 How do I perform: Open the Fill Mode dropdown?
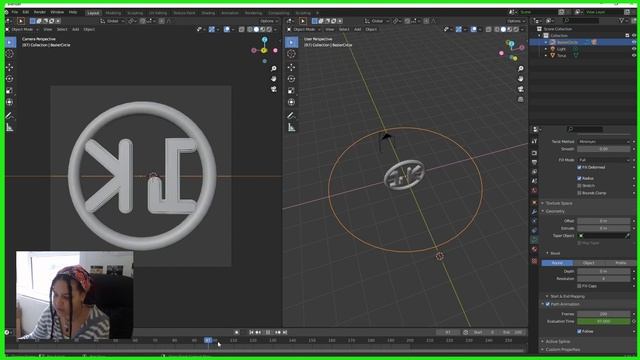tap(604, 160)
